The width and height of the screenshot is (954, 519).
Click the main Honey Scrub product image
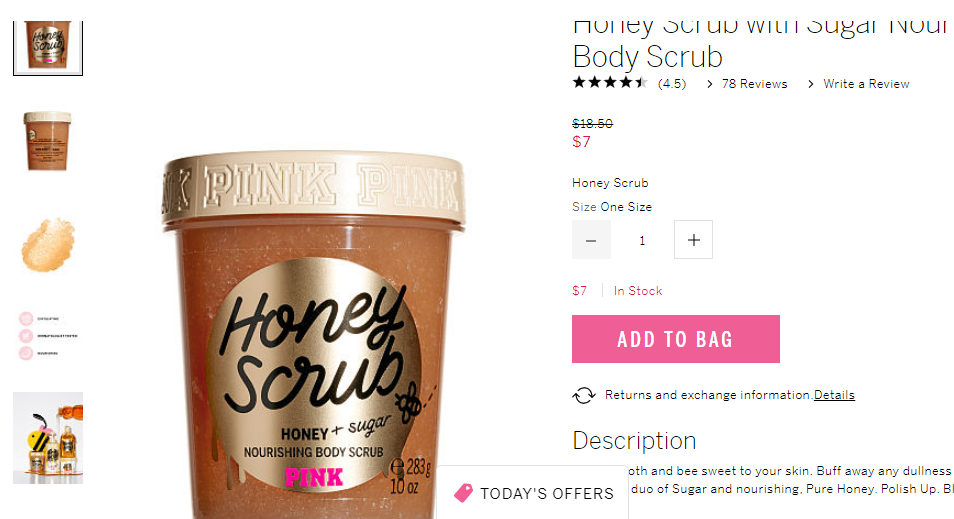point(313,335)
